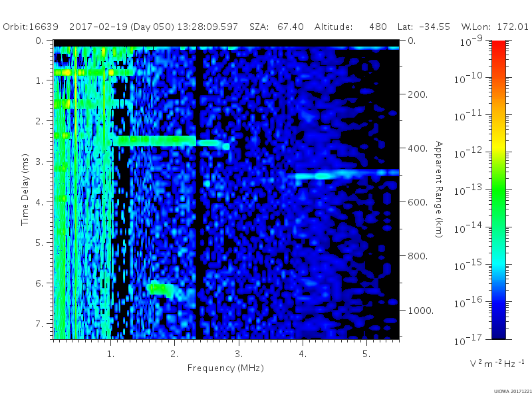Screen dimensions: 532x399
Task: Click the time delay tick label 3.
Action: (39, 162)
